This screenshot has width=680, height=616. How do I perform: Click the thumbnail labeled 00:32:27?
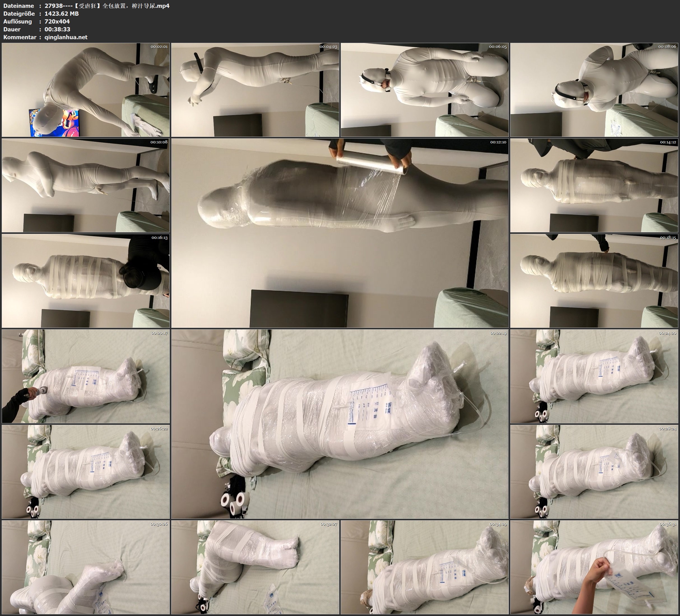255,567
